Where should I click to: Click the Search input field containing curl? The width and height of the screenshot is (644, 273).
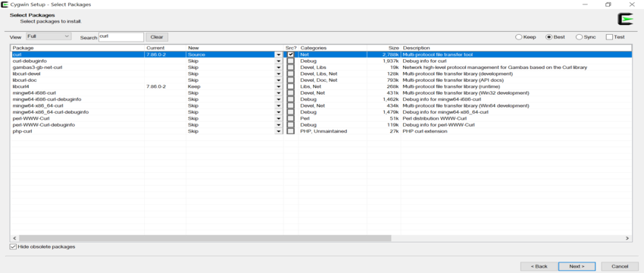[121, 37]
